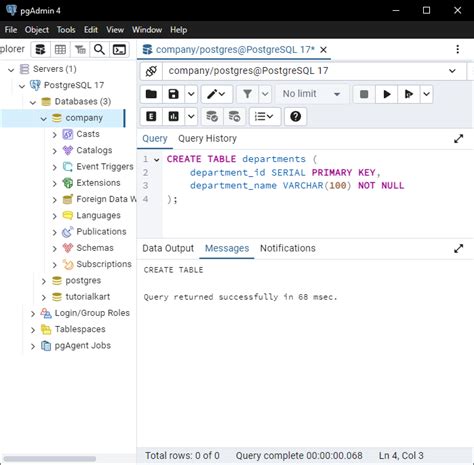474x465 pixels.
Task: Collapse code fold arrow on line 1
Action: click(x=156, y=160)
